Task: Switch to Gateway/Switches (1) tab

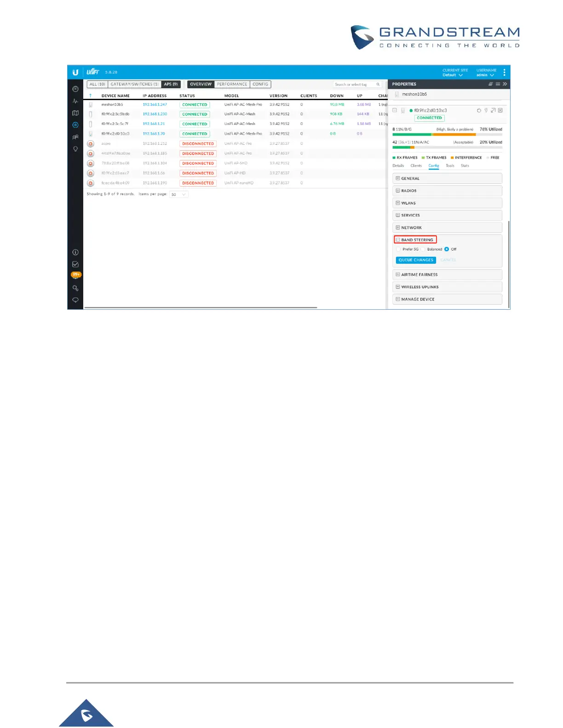Action: [x=134, y=84]
